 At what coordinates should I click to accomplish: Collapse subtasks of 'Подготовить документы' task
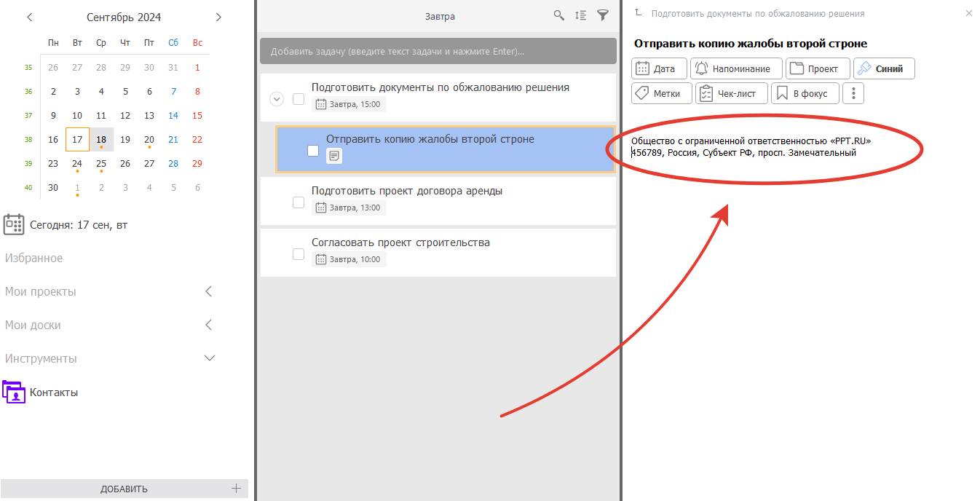click(x=277, y=99)
